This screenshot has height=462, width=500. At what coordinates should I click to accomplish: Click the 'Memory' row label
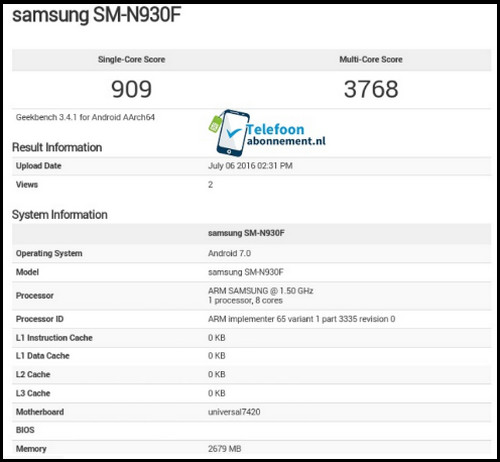[31, 449]
